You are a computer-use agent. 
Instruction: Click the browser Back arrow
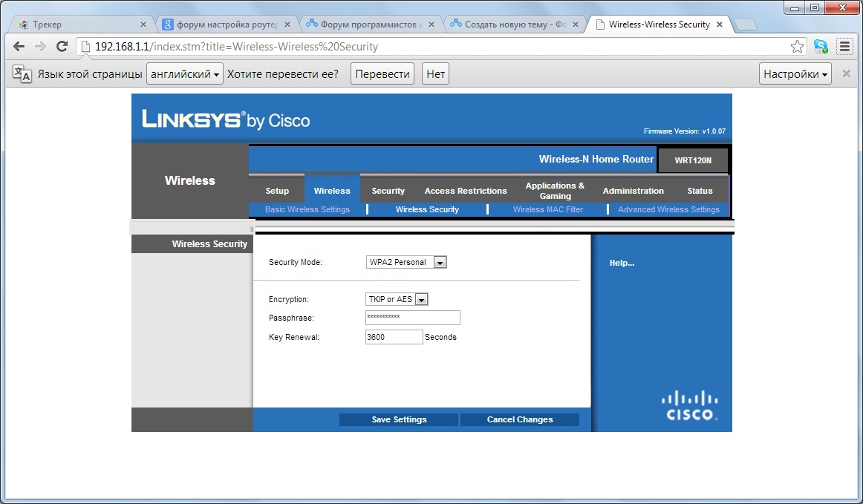[19, 47]
